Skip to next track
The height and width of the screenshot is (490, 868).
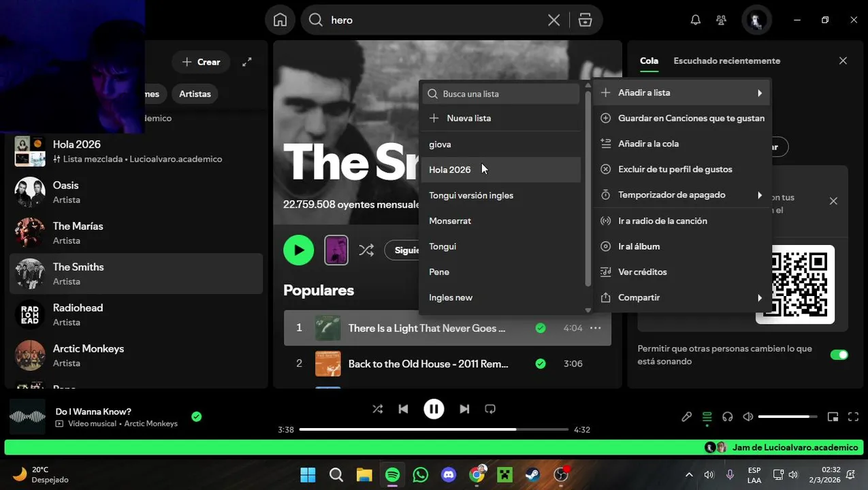(464, 409)
